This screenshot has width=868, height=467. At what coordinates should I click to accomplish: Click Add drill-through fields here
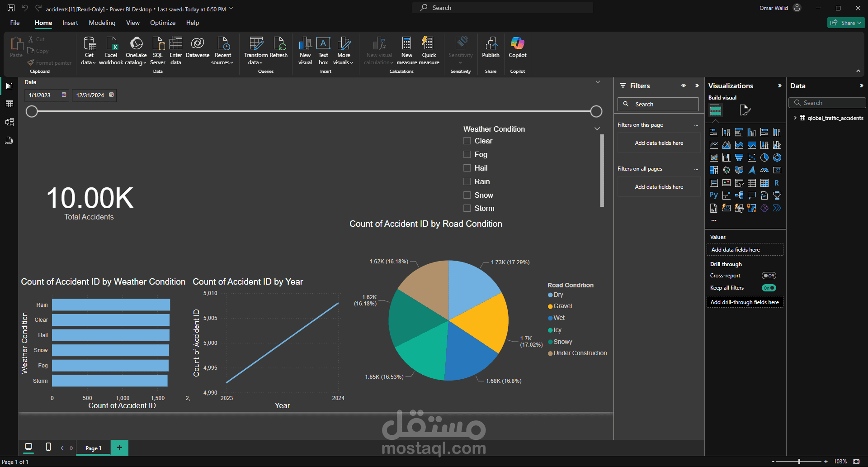pos(745,302)
